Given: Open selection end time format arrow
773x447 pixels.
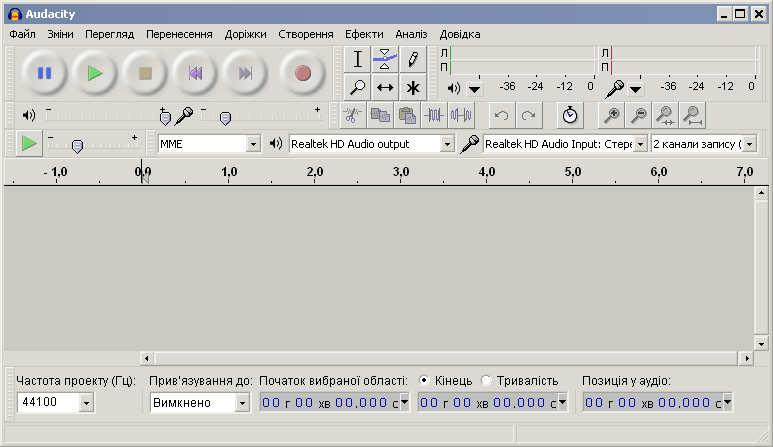Looking at the screenshot, I should coord(562,402).
